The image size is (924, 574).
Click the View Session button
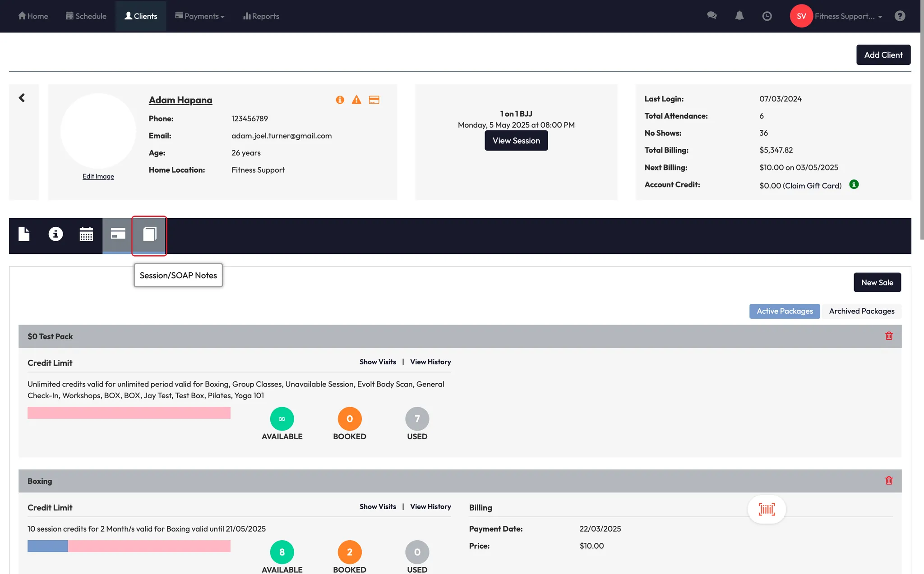[516, 141]
